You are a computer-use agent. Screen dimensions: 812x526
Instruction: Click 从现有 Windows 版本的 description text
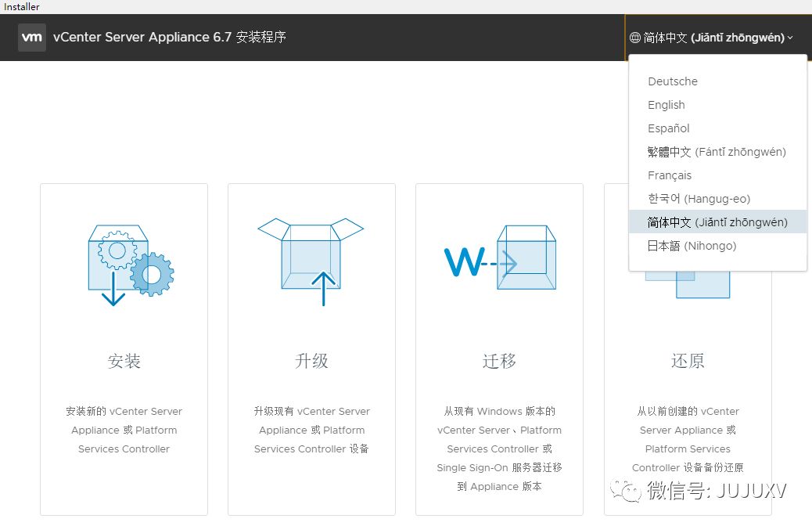(499, 449)
